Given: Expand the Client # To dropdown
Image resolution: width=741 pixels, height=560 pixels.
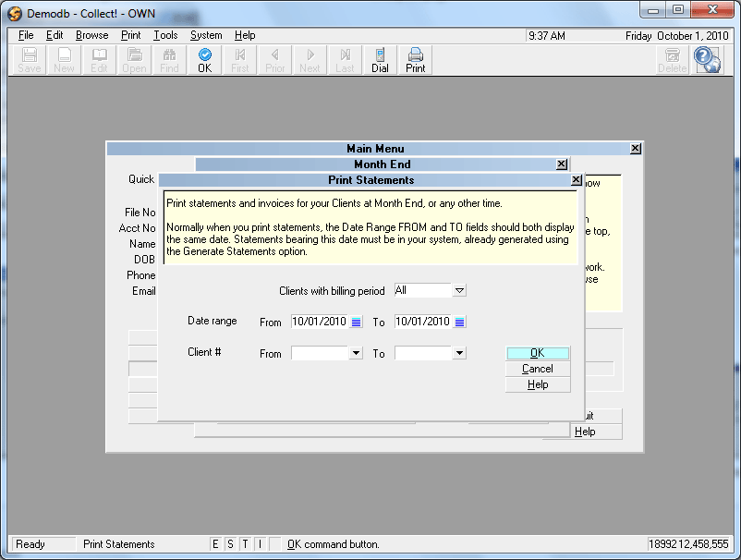Looking at the screenshot, I should pyautogui.click(x=459, y=353).
